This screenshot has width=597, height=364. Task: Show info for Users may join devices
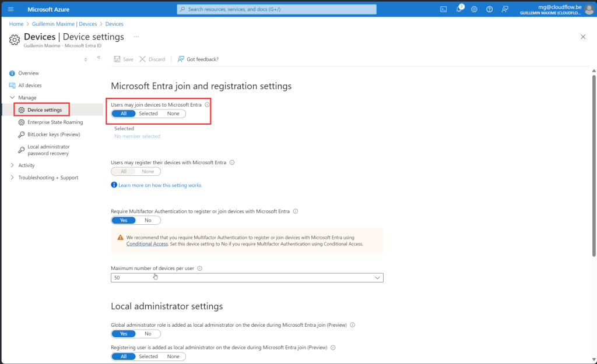pos(207,105)
